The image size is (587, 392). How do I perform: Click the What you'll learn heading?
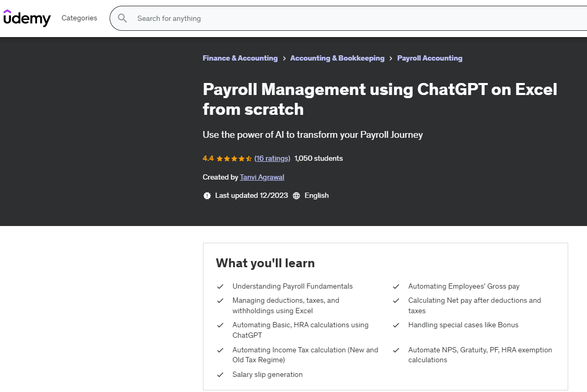point(265,263)
